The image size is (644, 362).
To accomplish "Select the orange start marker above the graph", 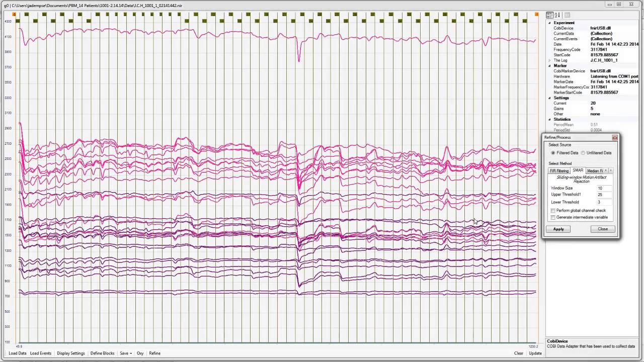I will tap(14, 14).
